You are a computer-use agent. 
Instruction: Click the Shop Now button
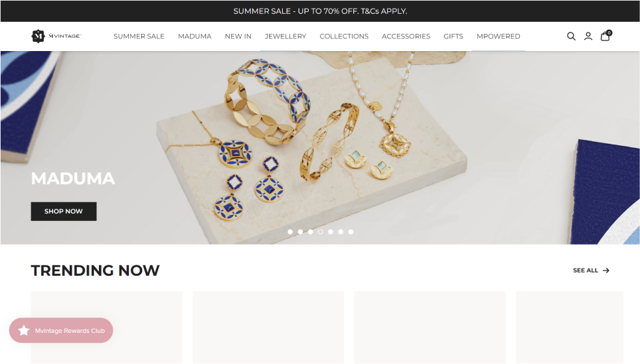64,211
